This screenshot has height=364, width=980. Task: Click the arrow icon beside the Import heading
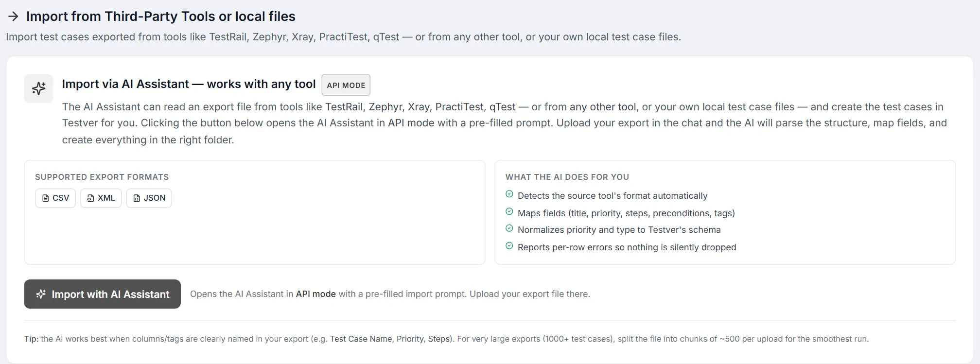coord(13,17)
